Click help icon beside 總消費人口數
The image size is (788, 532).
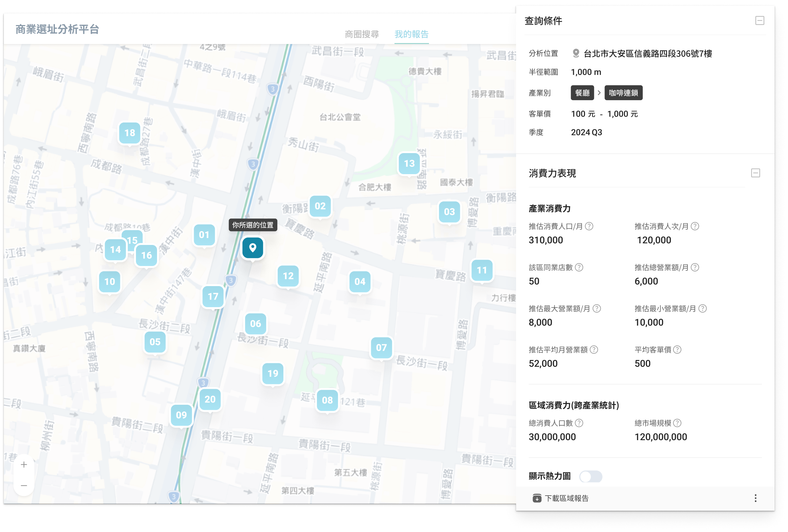click(x=580, y=423)
